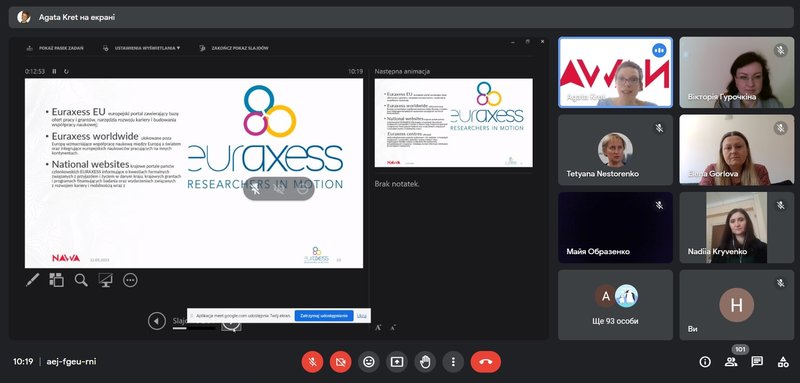This screenshot has height=383, width=800.
Task: Open the see all slides grid
Action: pos(57,279)
